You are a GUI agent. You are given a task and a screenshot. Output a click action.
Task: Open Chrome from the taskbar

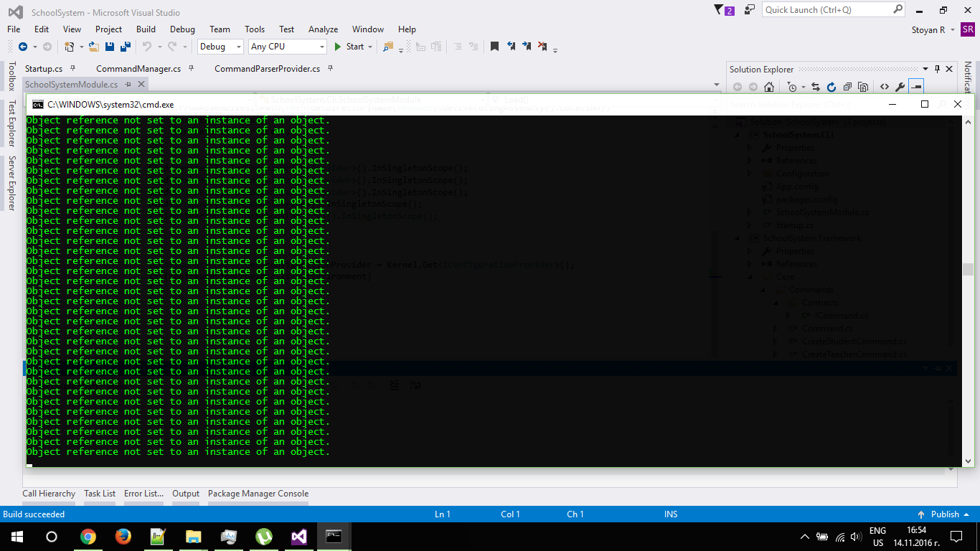click(88, 537)
